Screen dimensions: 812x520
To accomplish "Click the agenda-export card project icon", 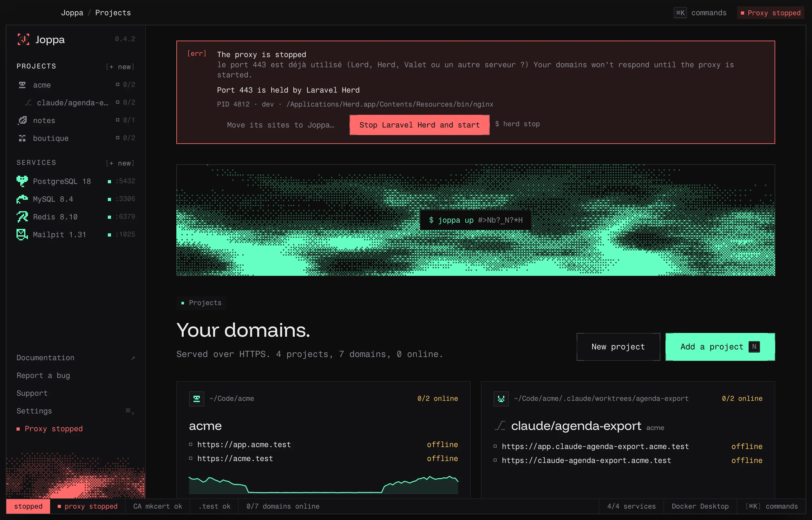I will click(501, 399).
